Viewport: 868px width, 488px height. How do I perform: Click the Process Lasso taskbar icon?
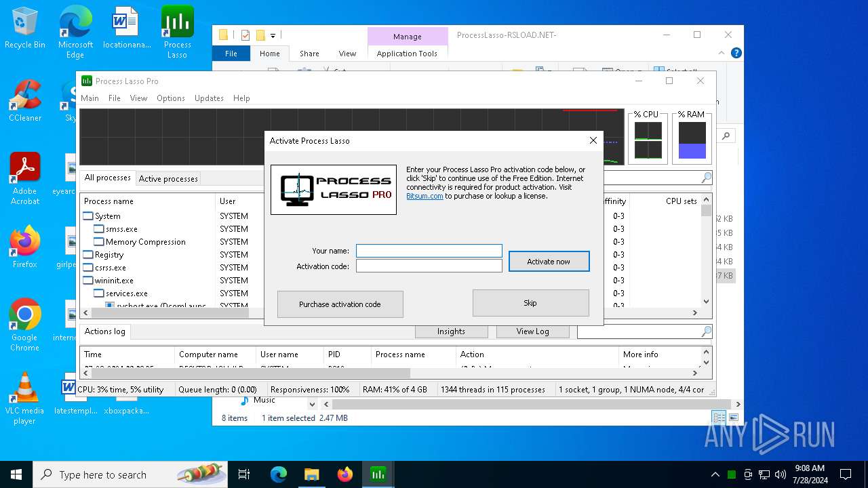(378, 474)
